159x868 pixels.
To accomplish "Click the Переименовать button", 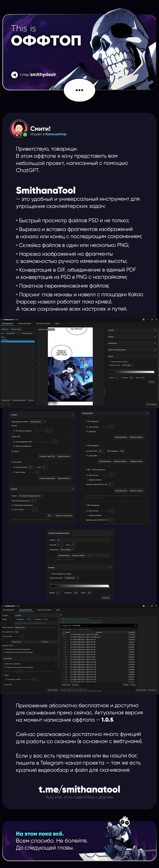I will (64, 555).
